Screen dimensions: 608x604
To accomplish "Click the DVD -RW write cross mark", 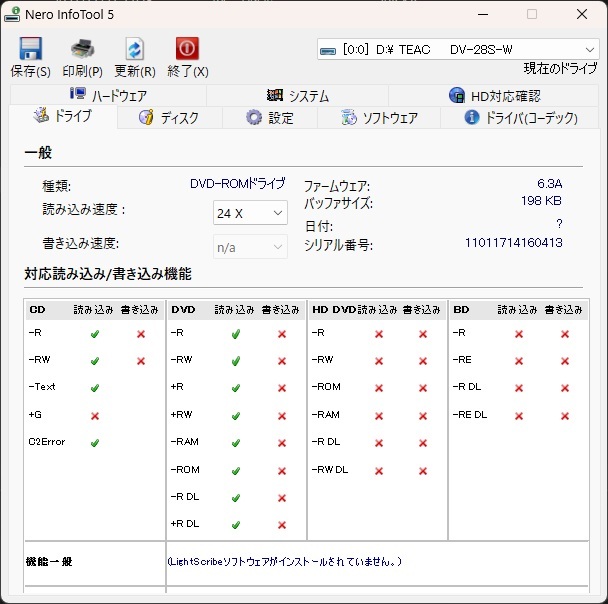I will (282, 361).
